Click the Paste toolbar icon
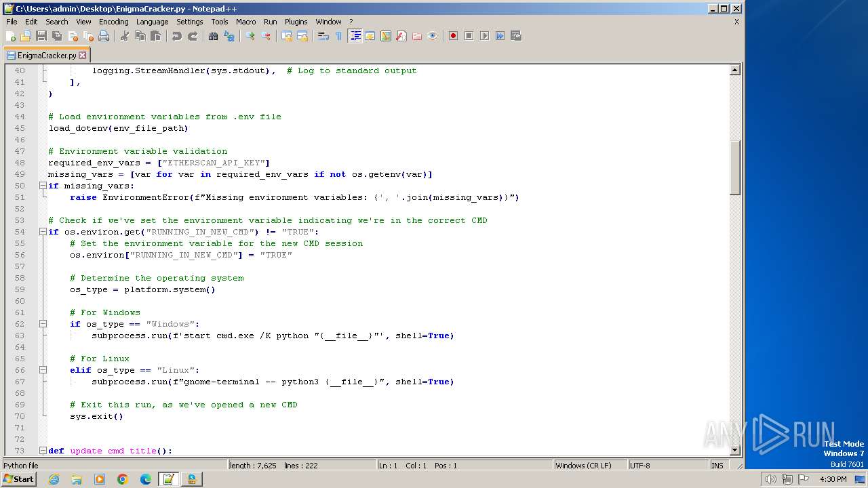 [x=156, y=36]
